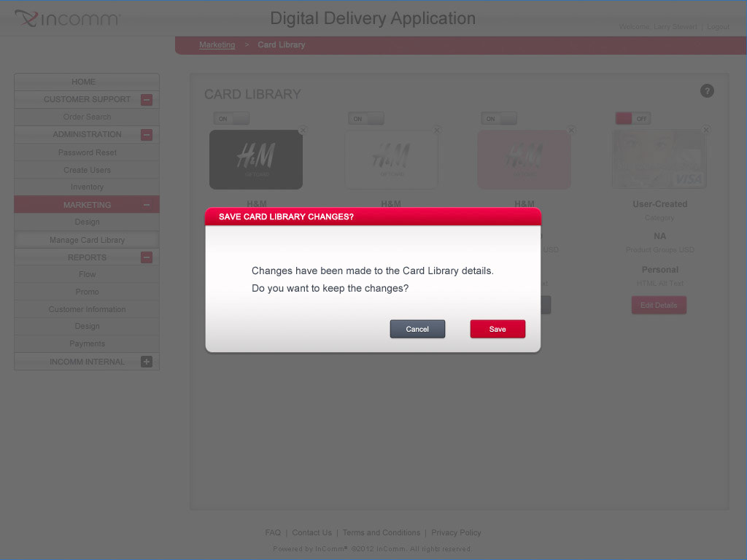
Task: Collapse the Administration section
Action: (147, 135)
